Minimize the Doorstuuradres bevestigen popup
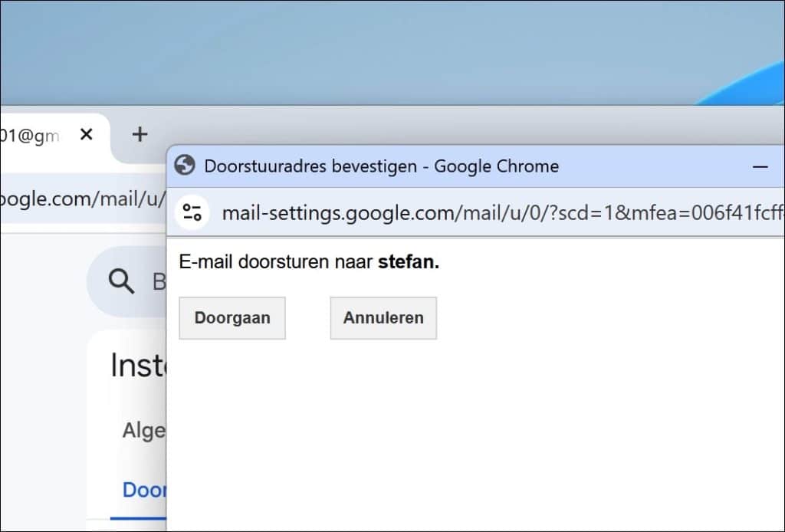The height and width of the screenshot is (532, 785). click(760, 166)
